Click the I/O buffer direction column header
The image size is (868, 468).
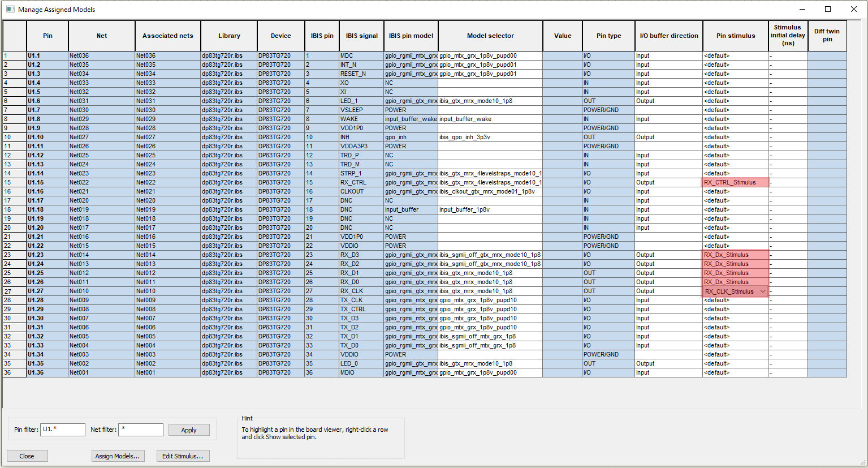coord(669,36)
